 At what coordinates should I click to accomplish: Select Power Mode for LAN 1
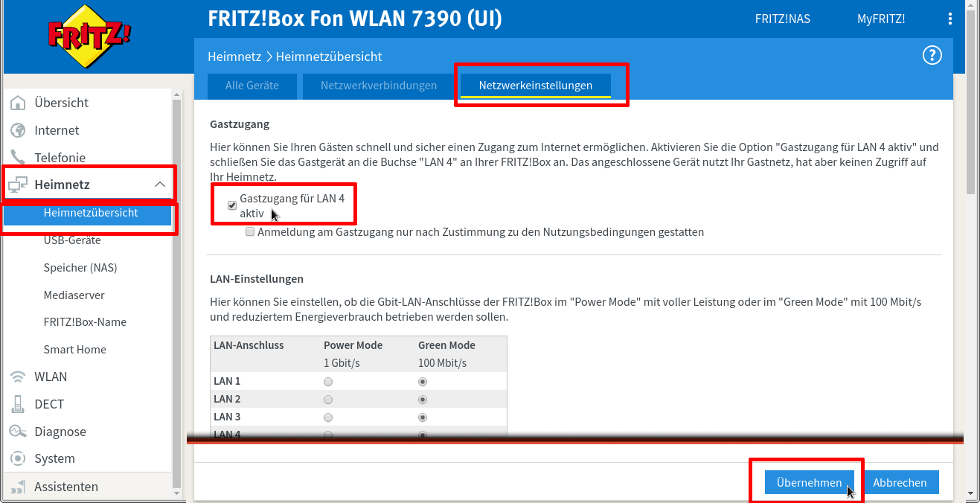click(x=328, y=382)
